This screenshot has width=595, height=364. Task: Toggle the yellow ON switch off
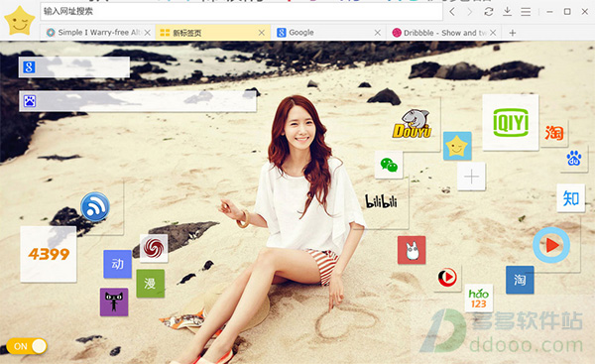(27, 346)
